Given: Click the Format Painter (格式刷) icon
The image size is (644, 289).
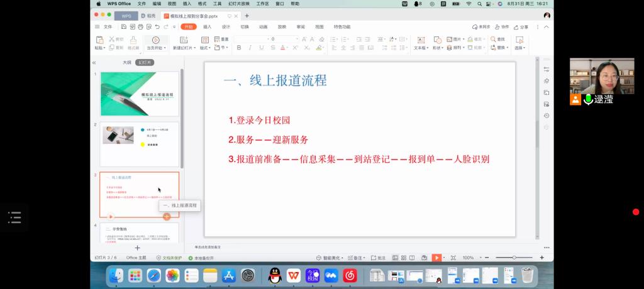Looking at the screenshot, I should (133, 40).
